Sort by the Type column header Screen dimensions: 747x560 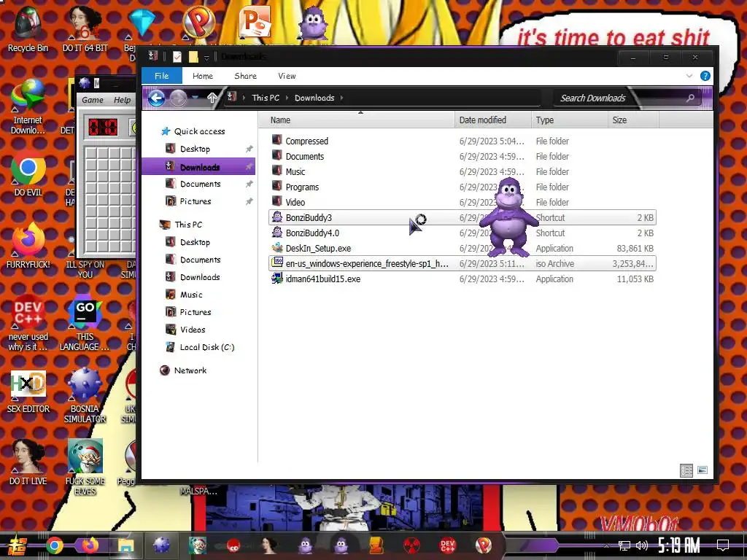point(569,120)
